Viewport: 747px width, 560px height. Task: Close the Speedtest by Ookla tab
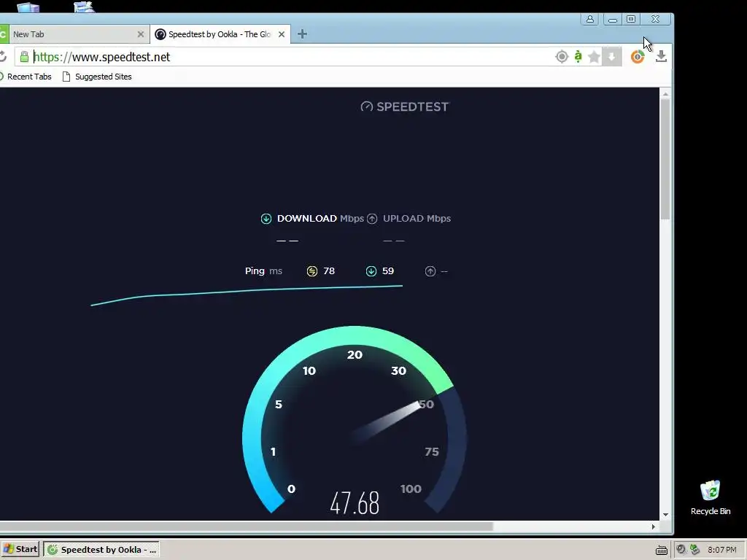pyautogui.click(x=282, y=34)
